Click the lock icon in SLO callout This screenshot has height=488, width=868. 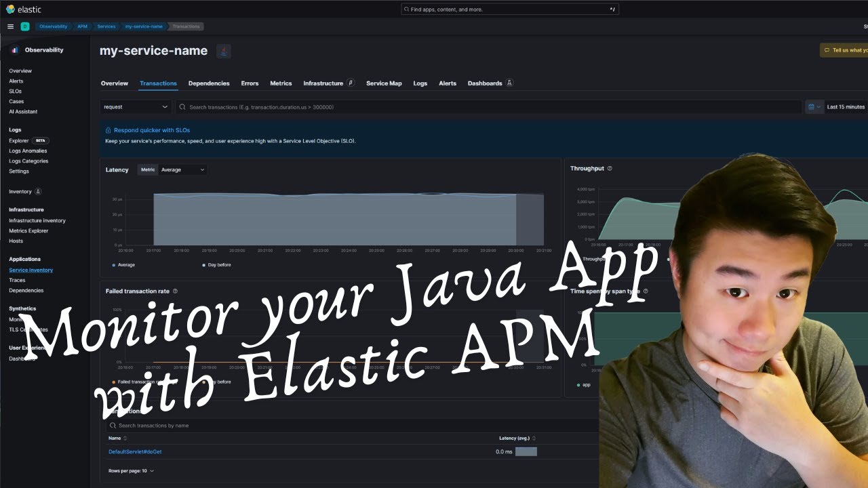pyautogui.click(x=108, y=130)
